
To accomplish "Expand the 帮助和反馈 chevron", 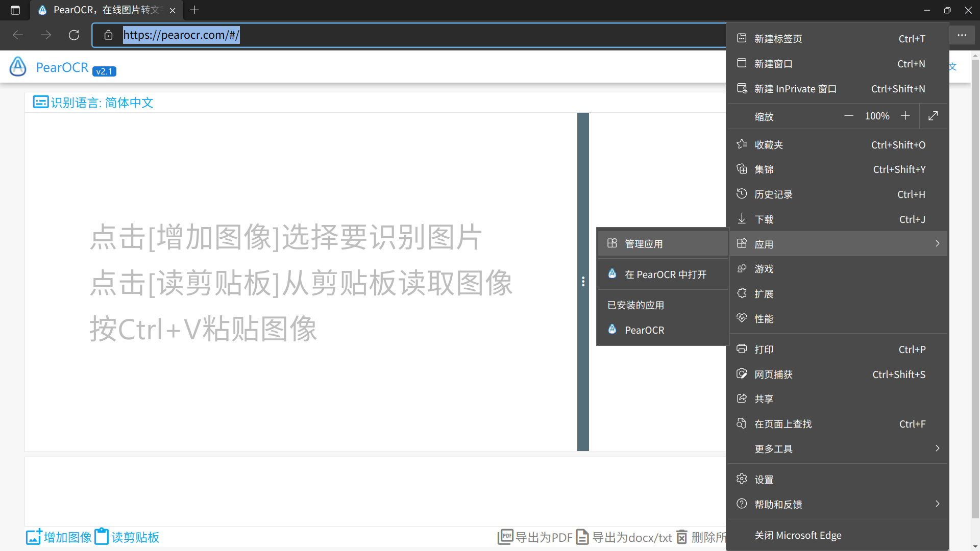I will coord(938,504).
